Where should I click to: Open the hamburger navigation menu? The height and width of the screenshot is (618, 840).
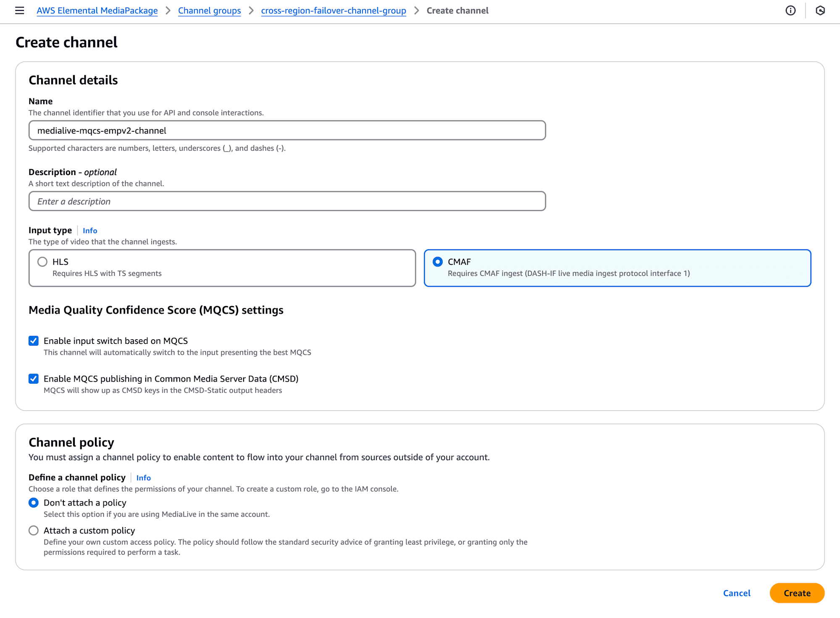pos(20,10)
